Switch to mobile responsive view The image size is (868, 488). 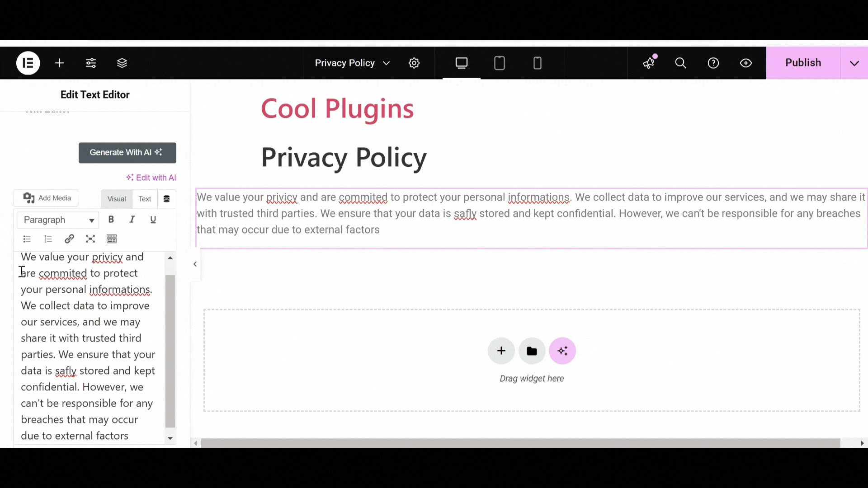(x=538, y=63)
